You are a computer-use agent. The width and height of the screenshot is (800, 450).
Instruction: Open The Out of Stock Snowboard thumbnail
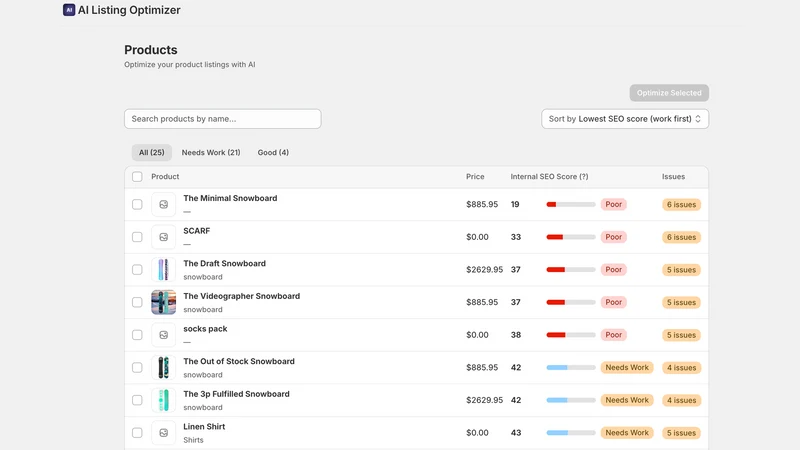pyautogui.click(x=163, y=368)
